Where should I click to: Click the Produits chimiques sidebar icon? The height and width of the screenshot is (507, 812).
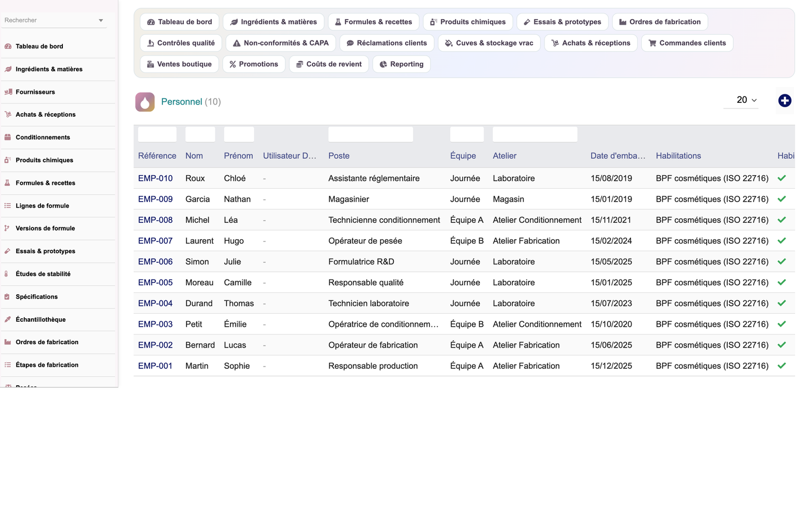[x=8, y=160]
